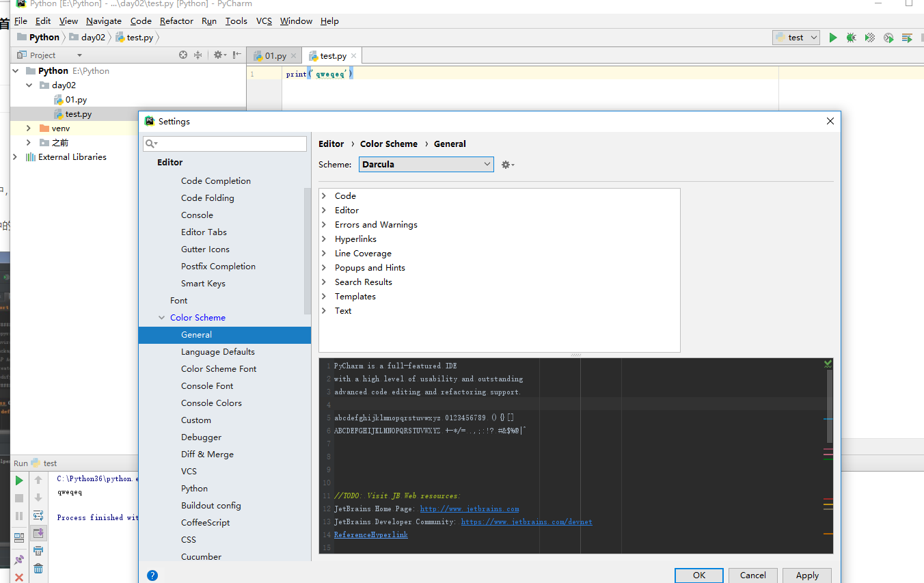Select Console Colors settings page
This screenshot has width=924, height=583.
[x=211, y=403]
